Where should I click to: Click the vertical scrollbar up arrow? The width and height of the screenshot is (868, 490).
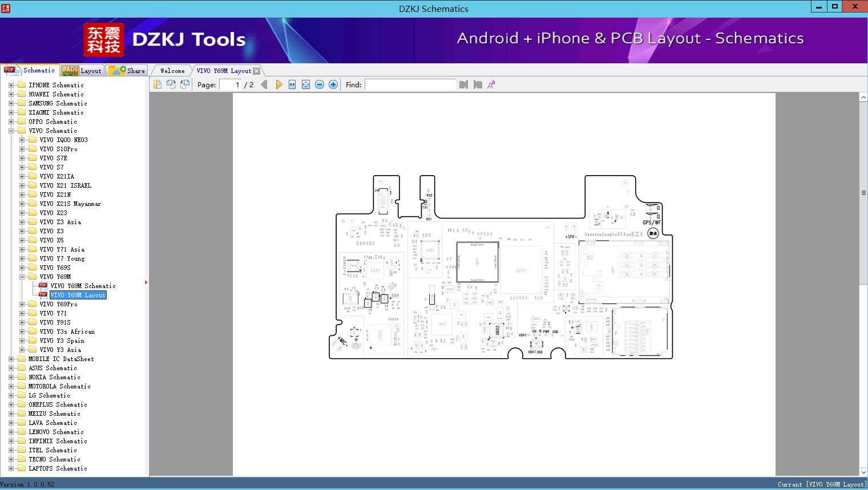(863, 98)
